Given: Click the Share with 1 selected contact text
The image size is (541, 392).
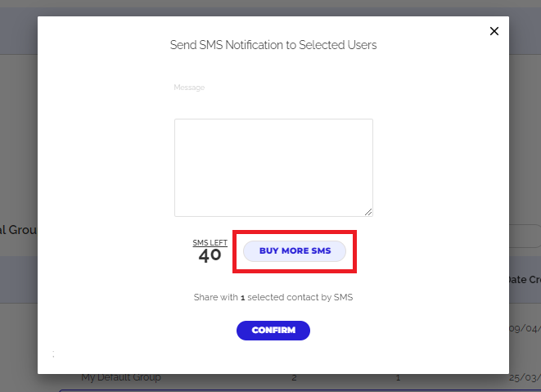Looking at the screenshot, I should pyautogui.click(x=273, y=297).
